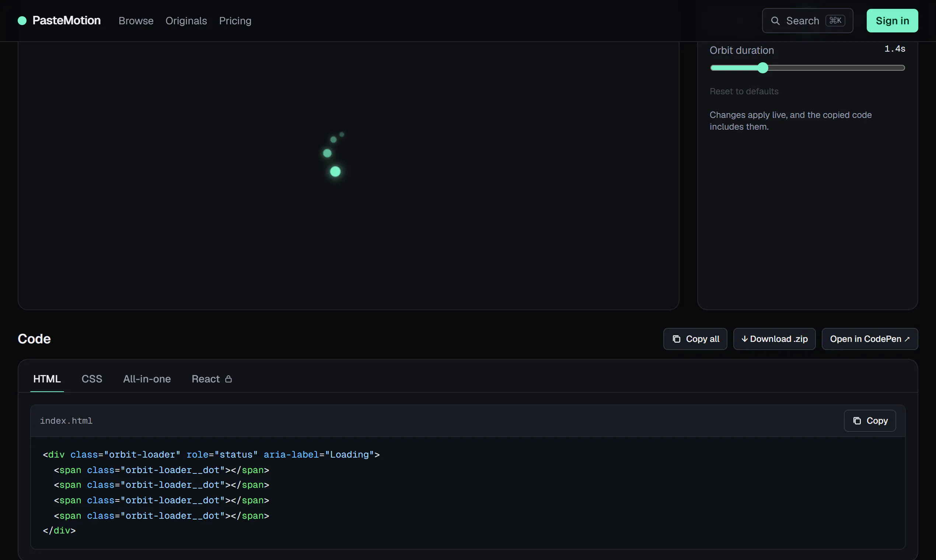Click Open in CodePen
This screenshot has height=560, width=936.
pos(870,339)
